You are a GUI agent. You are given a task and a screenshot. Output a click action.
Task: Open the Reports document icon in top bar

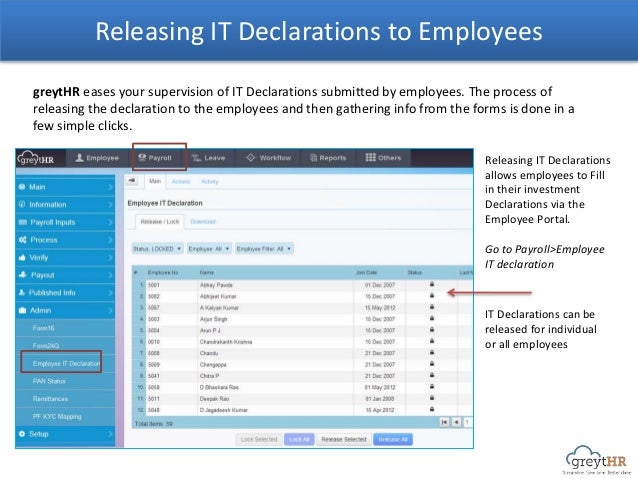click(x=313, y=158)
